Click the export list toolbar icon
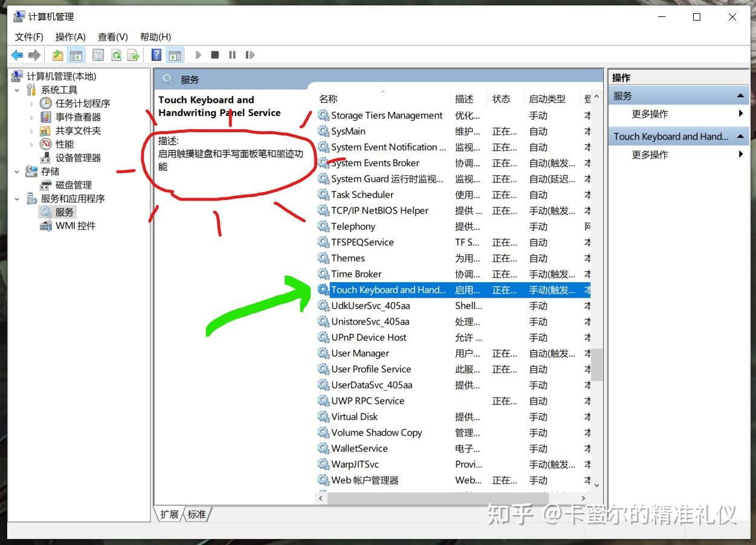The height and width of the screenshot is (545, 756). [x=133, y=54]
